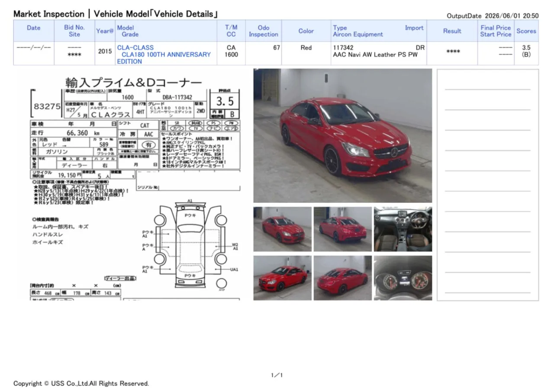Click the CLA180 100TH ANNIVERSARY EDITION link
This screenshot has height=392, width=554.
164,58
